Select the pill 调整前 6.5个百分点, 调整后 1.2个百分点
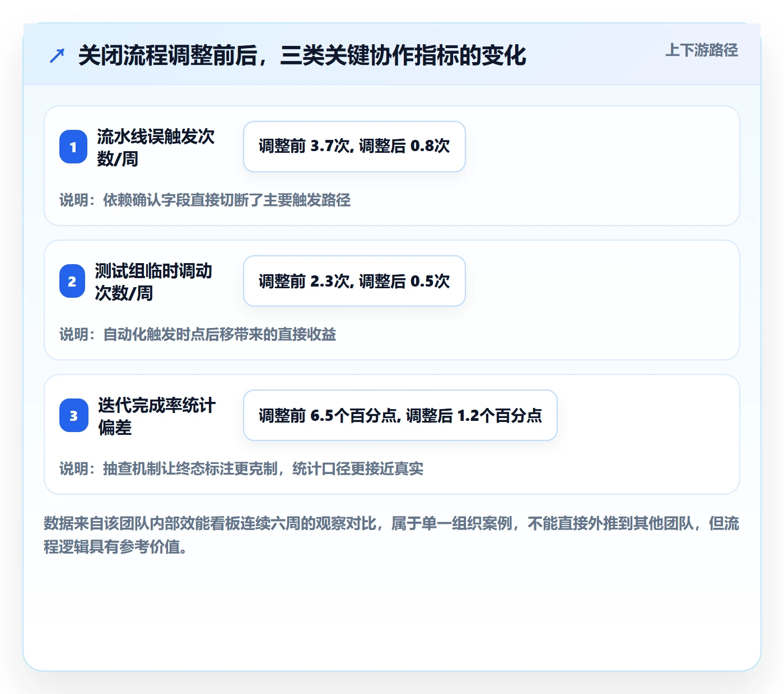 point(400,415)
